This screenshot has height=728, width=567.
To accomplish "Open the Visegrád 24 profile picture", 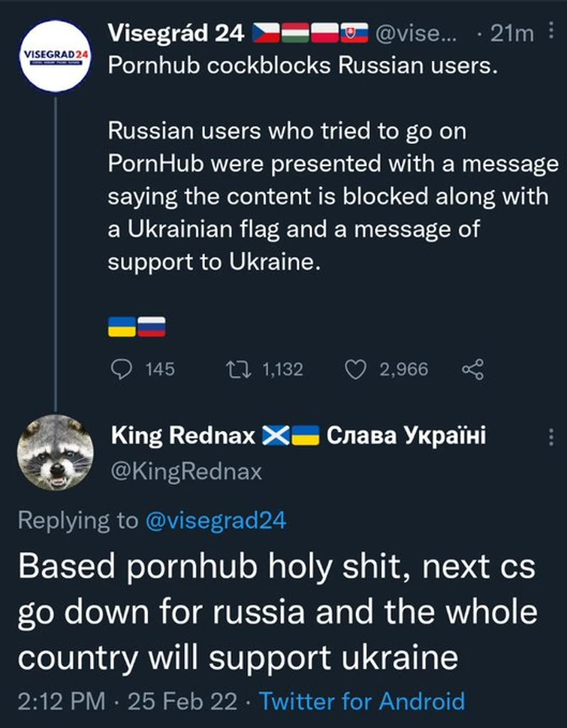I will coord(56,57).
